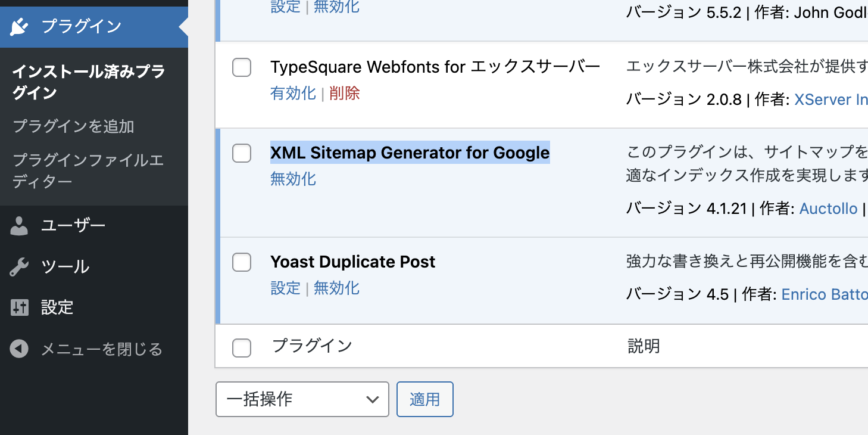This screenshot has height=435, width=868.
Task: Open Users via the person icon
Action: point(19,226)
